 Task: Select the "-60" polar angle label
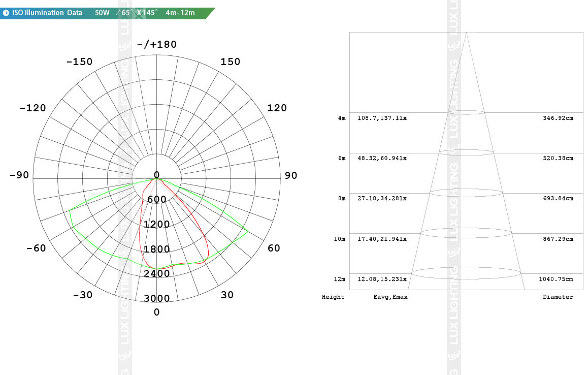click(36, 248)
